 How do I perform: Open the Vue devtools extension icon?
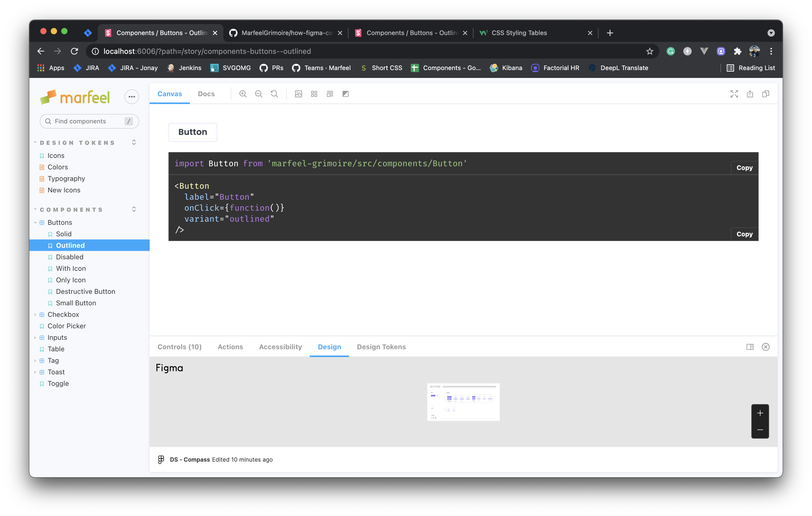click(704, 51)
